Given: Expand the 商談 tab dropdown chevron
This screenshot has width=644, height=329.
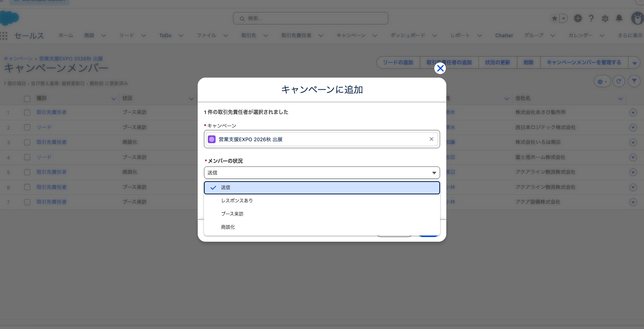Looking at the screenshot, I should pos(104,36).
